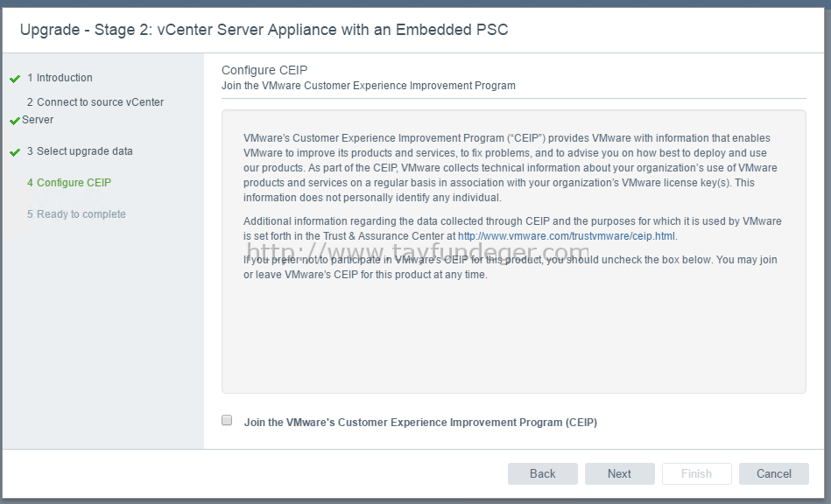Image resolution: width=831 pixels, height=504 pixels.
Task: Open step 2 Connect to source vCenter Server
Action: (x=93, y=110)
